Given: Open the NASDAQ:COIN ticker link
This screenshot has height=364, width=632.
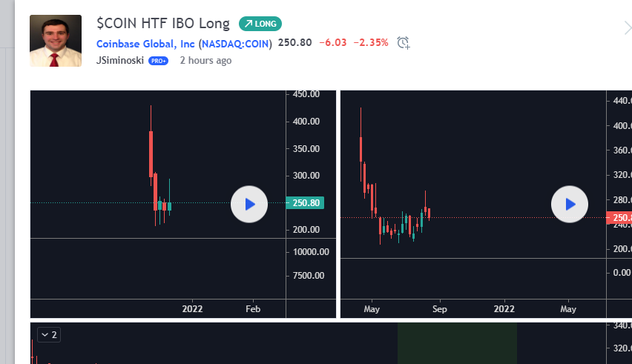Looking at the screenshot, I should coord(237,43).
